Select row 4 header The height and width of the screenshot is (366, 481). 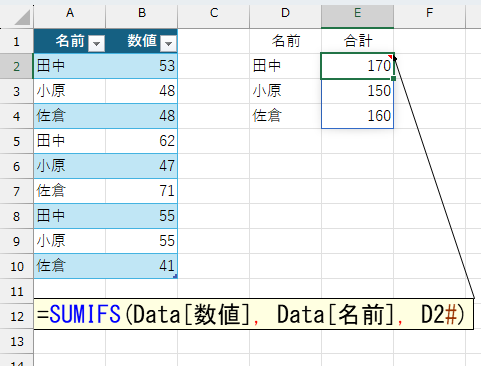pos(17,116)
